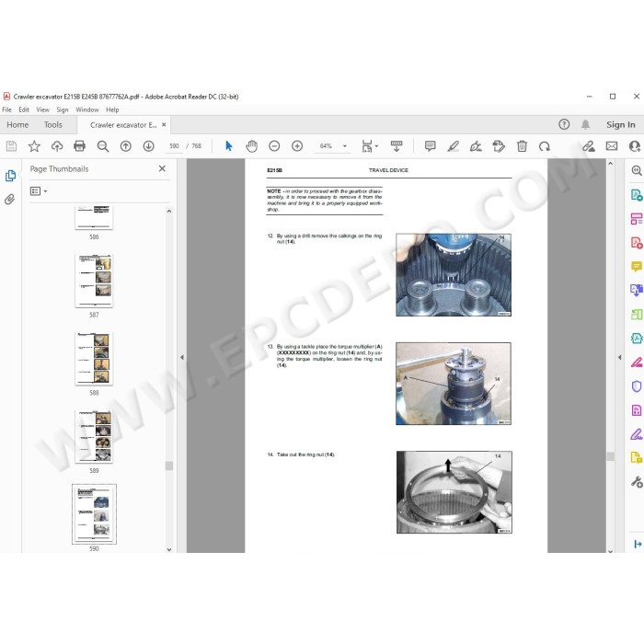Send the file by email envelope
Viewport: 644px width, 644px height.
click(x=612, y=146)
